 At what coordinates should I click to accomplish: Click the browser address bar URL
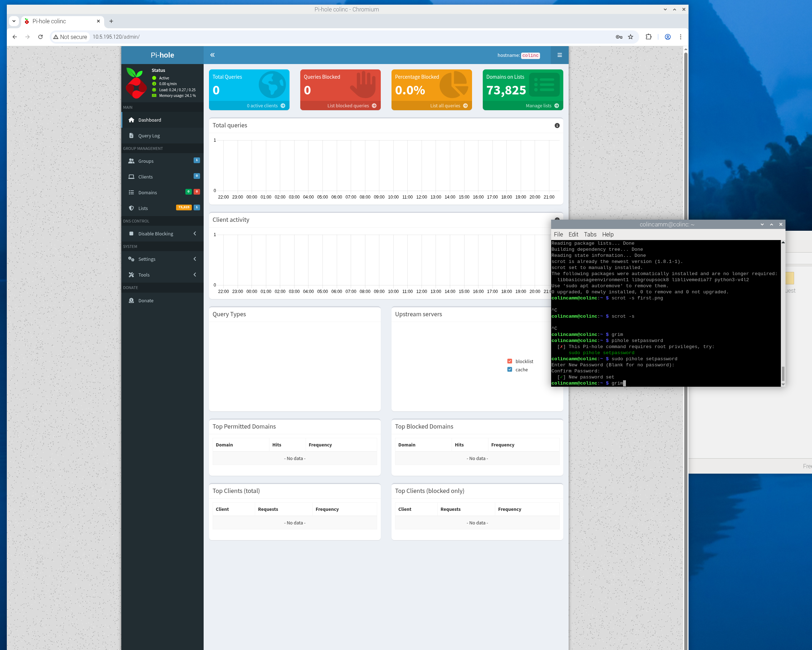[x=116, y=37]
